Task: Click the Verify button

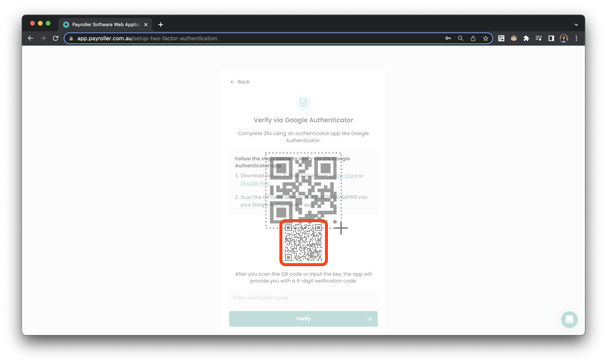Action: [303, 319]
